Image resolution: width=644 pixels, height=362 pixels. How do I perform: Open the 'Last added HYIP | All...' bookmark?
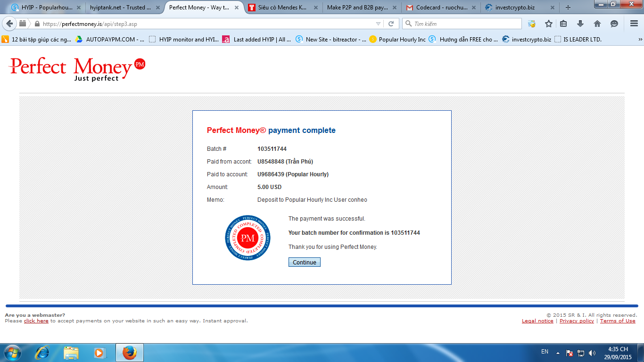click(256, 40)
